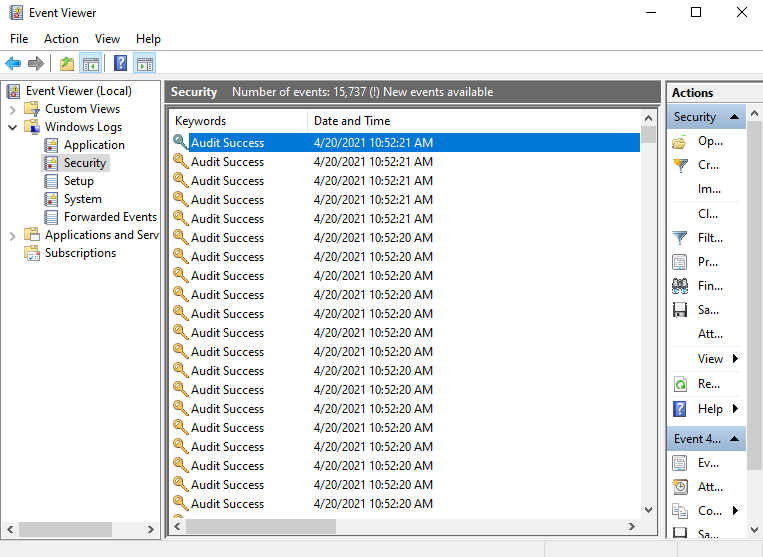Click the Subscriptions icon in the tree
Screen dimensions: 763x557
(32, 253)
